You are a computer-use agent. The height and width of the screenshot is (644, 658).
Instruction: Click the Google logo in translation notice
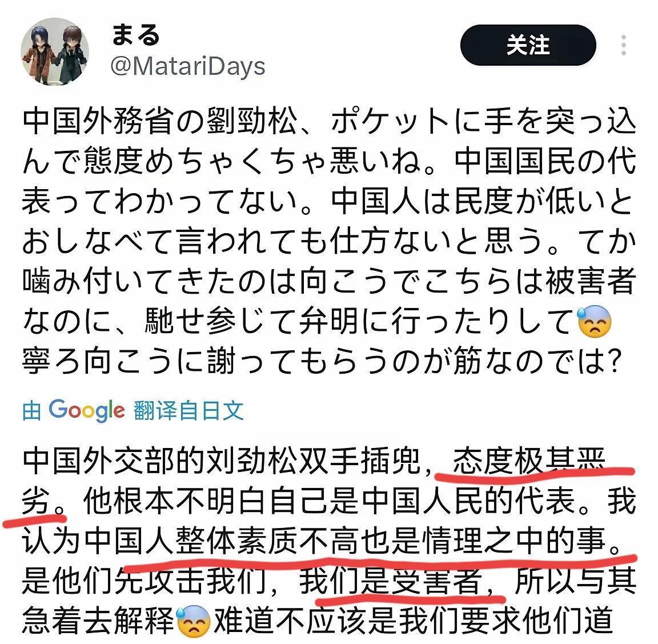click(86, 410)
